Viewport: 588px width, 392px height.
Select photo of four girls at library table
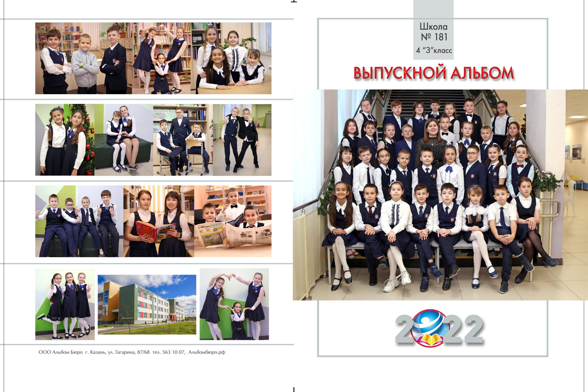coord(231,58)
